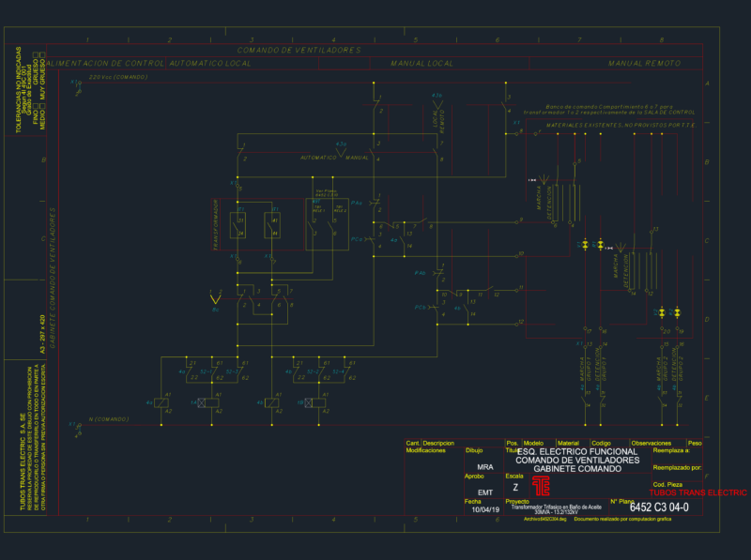Click the 'Reemplaza a:' field label

click(x=671, y=450)
